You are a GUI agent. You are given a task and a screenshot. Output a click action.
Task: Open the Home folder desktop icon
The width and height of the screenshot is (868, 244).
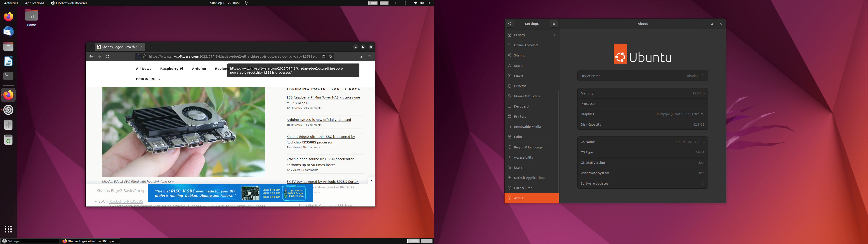point(31,18)
